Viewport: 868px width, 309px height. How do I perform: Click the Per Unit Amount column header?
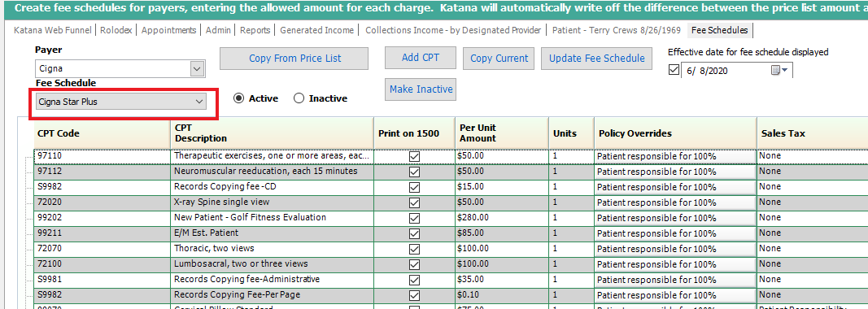(502, 133)
